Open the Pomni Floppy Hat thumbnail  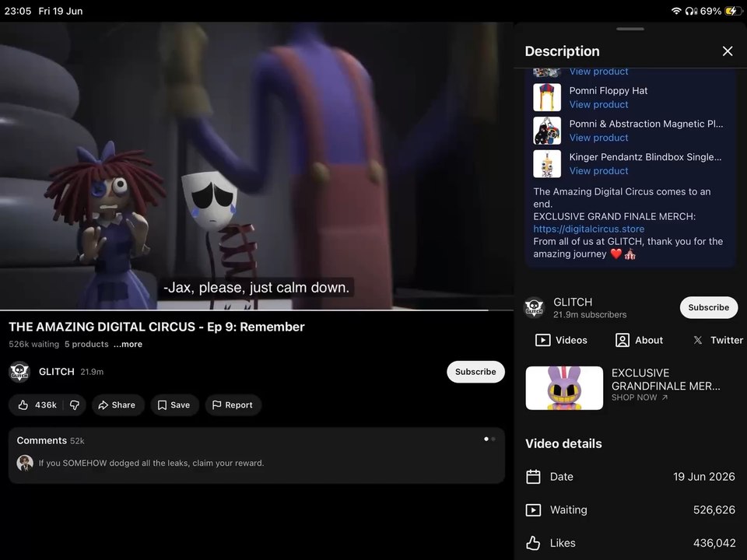[x=547, y=97]
